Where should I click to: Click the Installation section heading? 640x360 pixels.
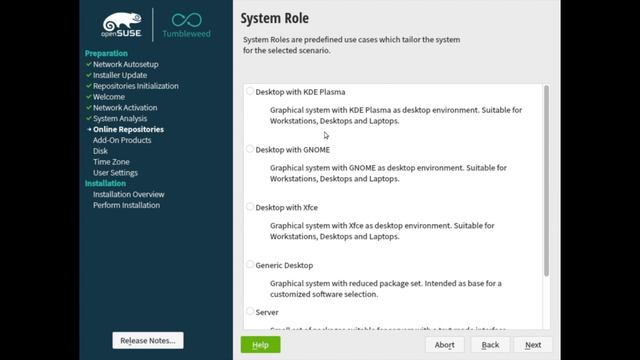[105, 183]
